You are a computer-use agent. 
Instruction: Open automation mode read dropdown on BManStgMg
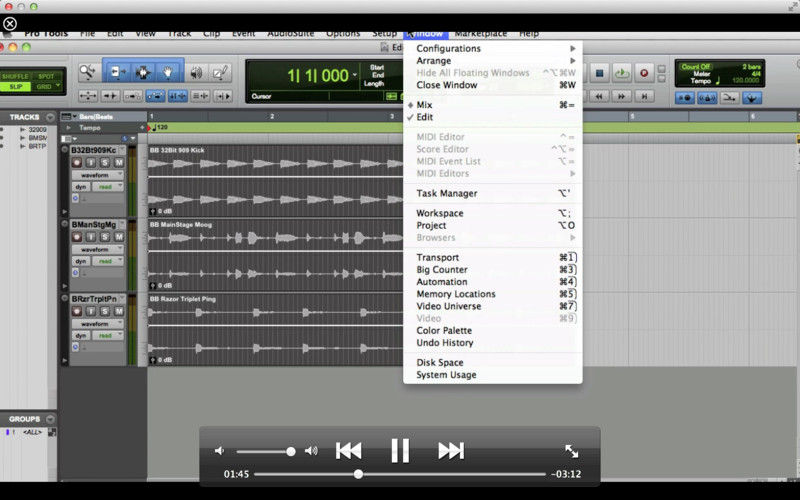(x=107, y=261)
